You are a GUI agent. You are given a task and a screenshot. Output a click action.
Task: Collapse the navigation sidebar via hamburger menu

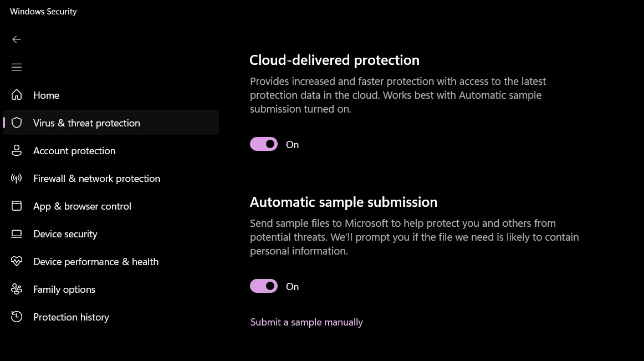click(x=17, y=67)
